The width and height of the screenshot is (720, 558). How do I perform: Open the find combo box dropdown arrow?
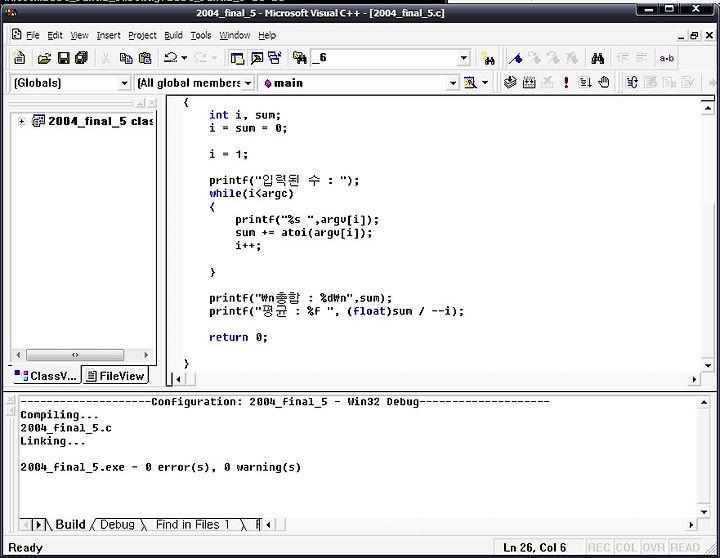pos(464,58)
